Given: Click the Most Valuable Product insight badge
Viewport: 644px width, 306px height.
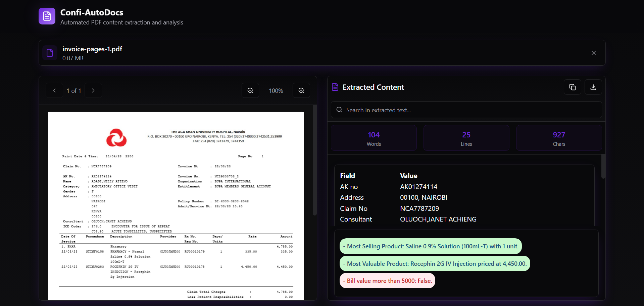Looking at the screenshot, I should pyautogui.click(x=435, y=264).
